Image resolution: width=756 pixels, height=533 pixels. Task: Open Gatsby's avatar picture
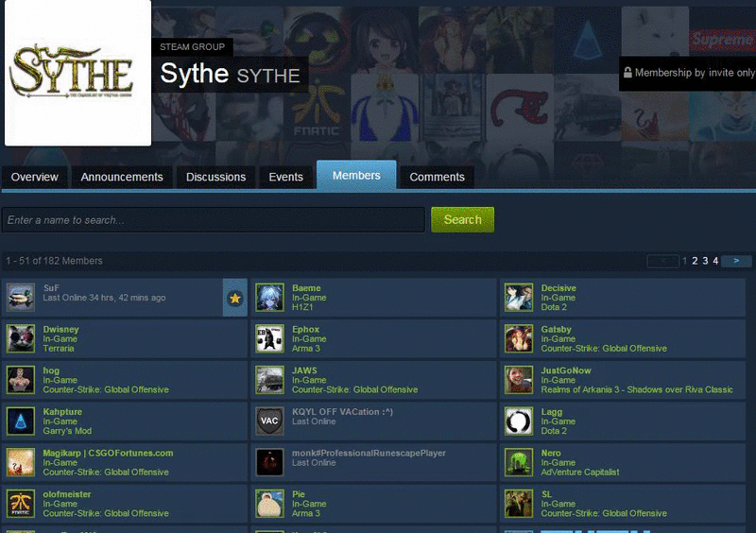coord(519,338)
